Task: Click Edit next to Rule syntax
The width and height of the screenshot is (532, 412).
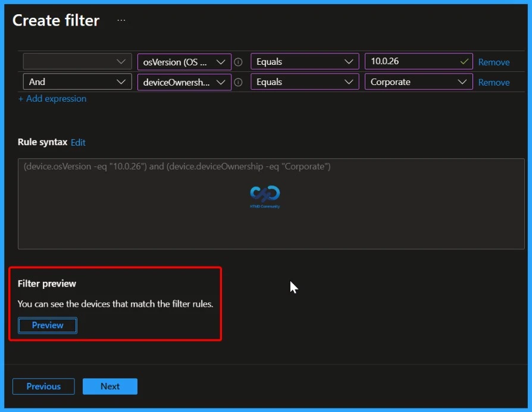Action: tap(78, 142)
